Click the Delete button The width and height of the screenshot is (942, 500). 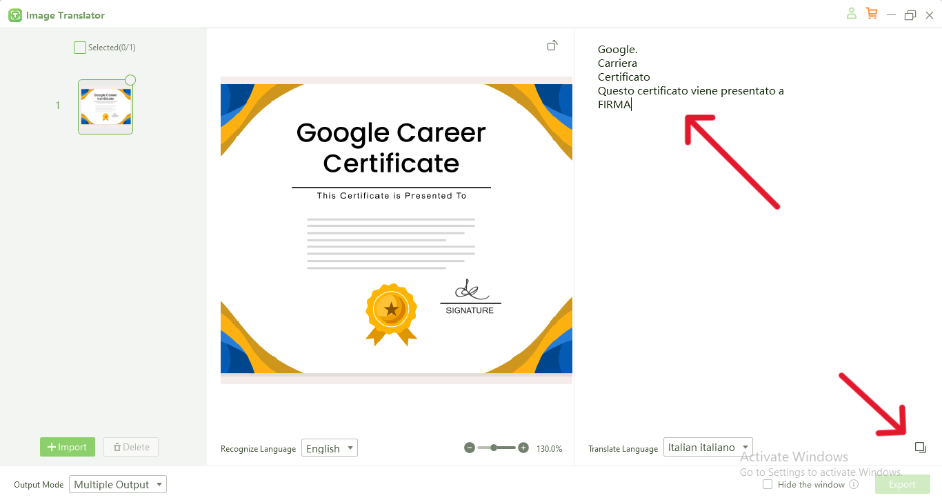click(x=131, y=447)
